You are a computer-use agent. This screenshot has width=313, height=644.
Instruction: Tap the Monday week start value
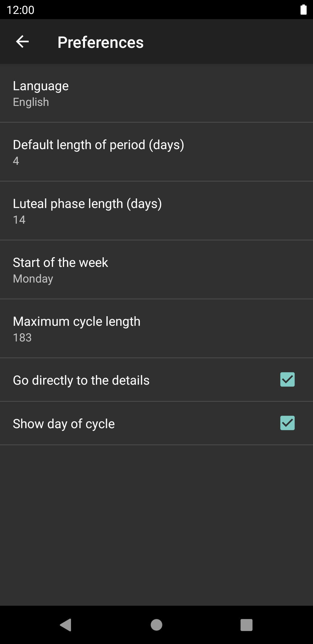[33, 279]
